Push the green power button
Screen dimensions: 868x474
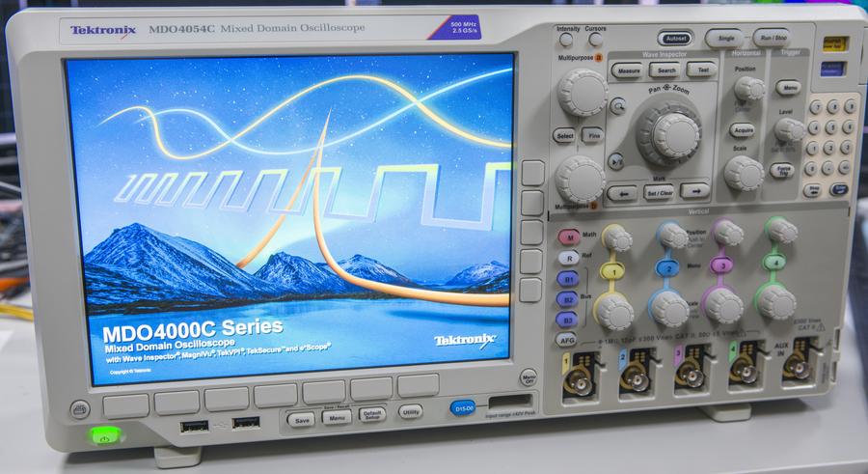tap(105, 435)
